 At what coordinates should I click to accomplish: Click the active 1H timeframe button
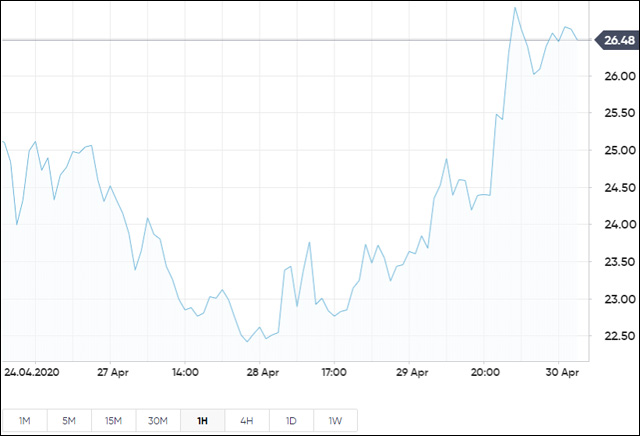[202, 420]
